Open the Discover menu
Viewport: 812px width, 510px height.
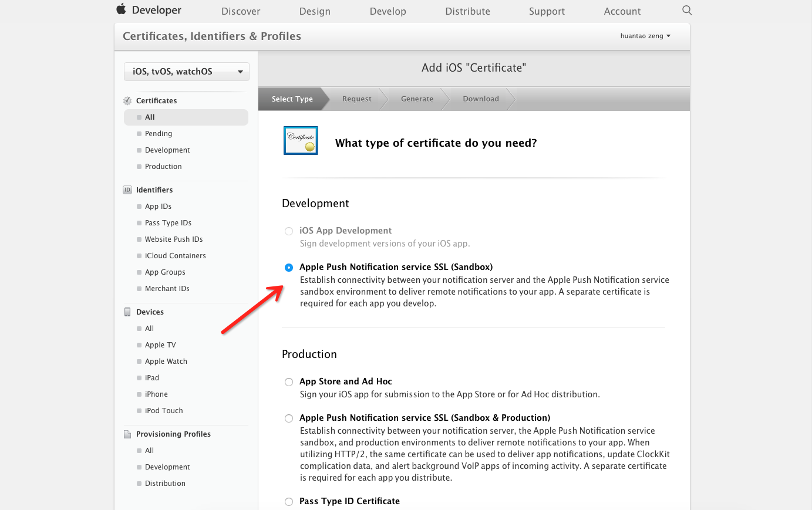241,11
